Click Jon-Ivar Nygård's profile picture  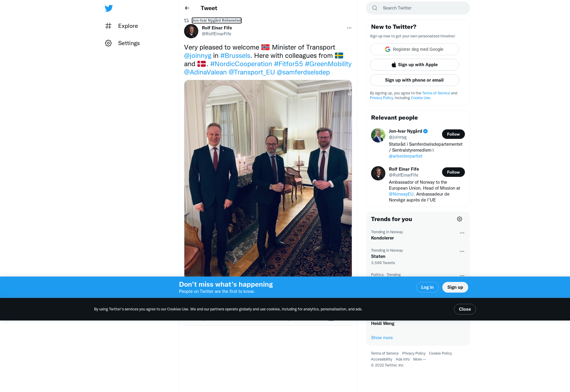click(378, 135)
